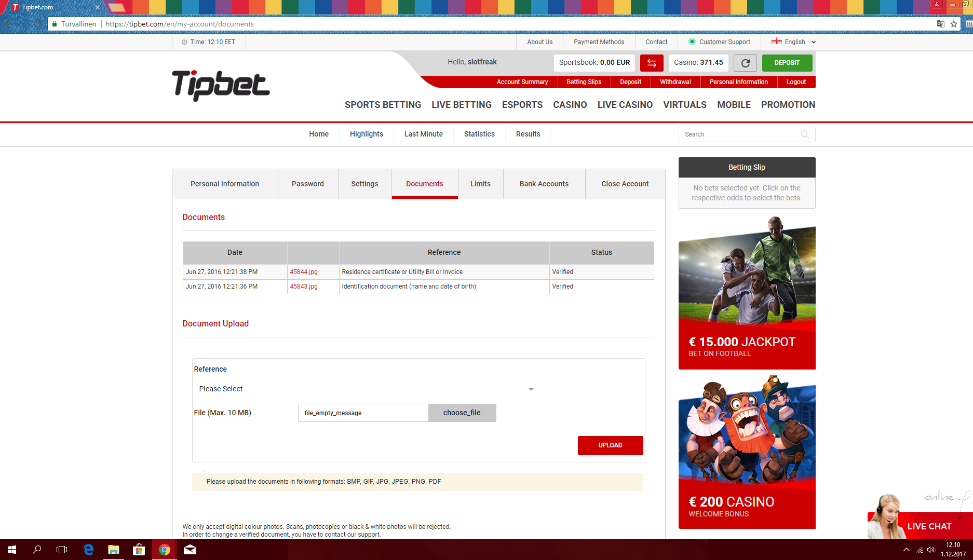The height and width of the screenshot is (560, 973).
Task: Expand the Reference 'Please Select' dropdown
Action: coord(366,389)
